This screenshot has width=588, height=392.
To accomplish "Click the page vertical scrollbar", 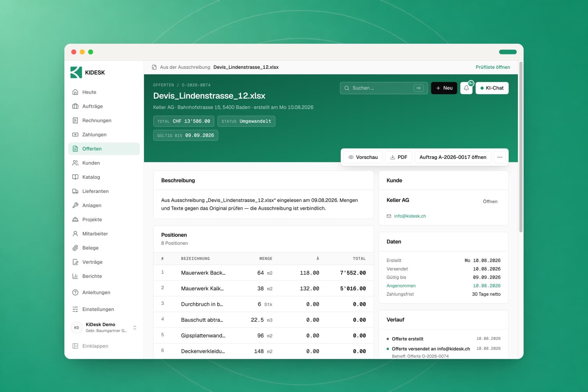I will click(x=521, y=147).
